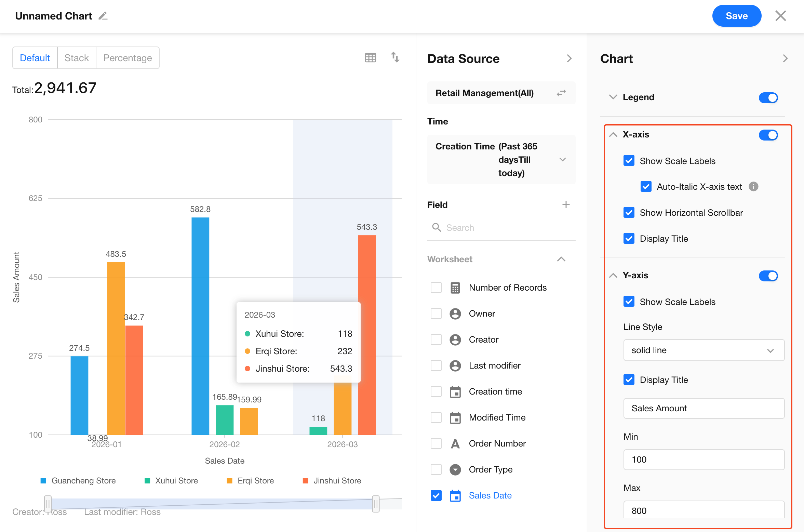Screen dimensions: 804x532
Task: Click the Sales Date field link
Action: [490, 495]
